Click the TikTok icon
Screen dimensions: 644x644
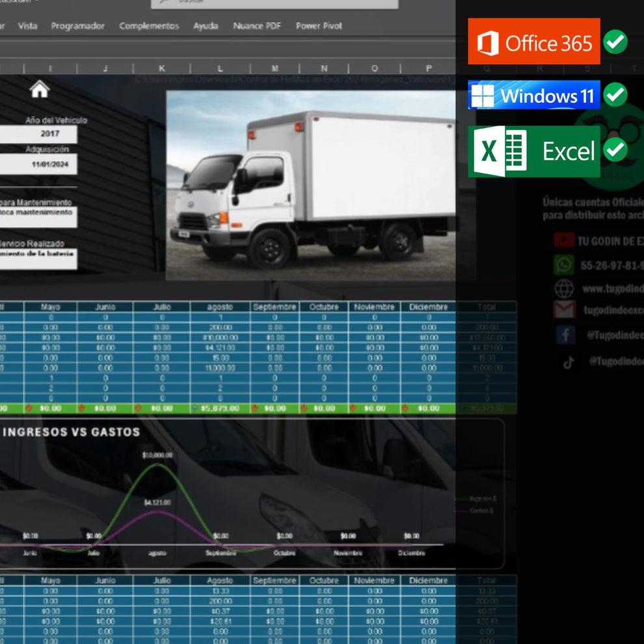coord(569,362)
